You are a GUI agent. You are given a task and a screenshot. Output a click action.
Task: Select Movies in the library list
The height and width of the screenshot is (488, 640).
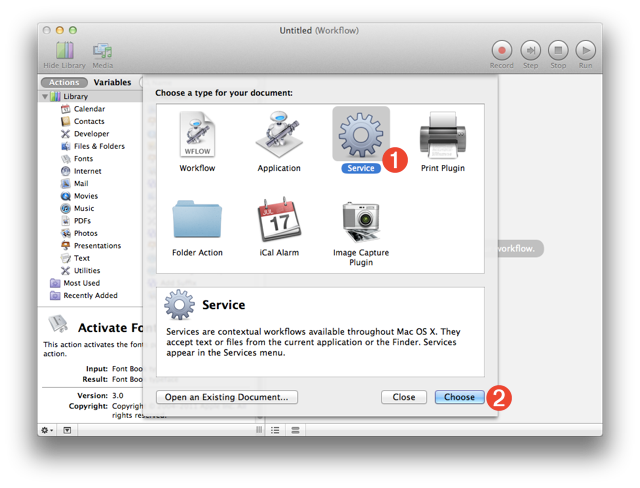[86, 196]
